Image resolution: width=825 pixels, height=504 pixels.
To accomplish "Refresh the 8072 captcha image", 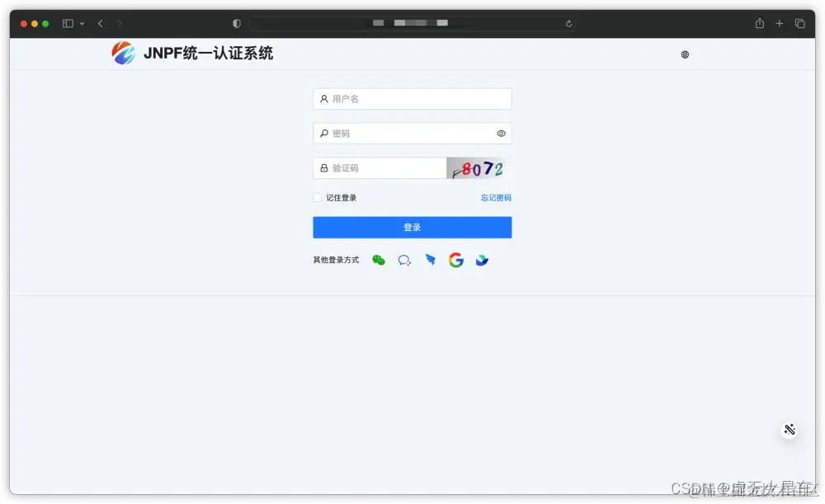I will tap(478, 168).
